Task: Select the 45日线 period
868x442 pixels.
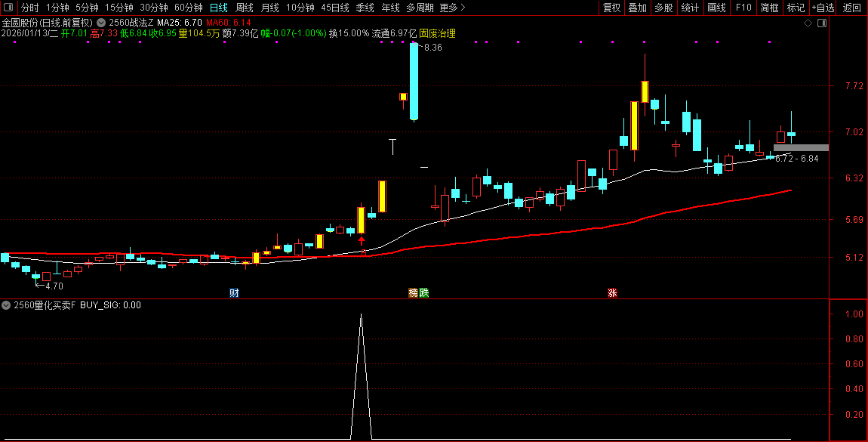Action: [335, 8]
